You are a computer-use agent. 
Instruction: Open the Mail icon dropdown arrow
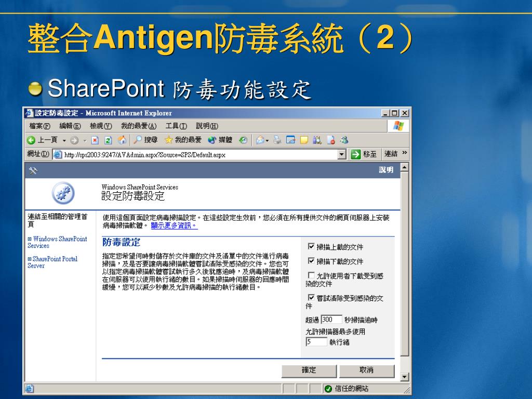[x=268, y=140]
